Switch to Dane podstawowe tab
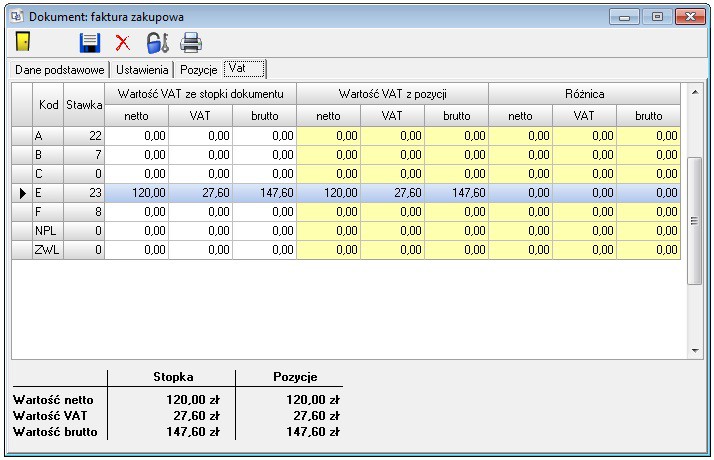This screenshot has height=460, width=714. coord(60,70)
